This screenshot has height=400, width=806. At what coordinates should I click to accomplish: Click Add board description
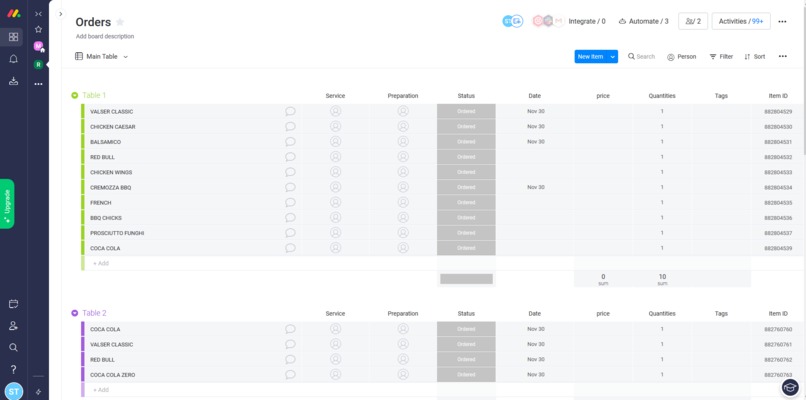pyautogui.click(x=105, y=37)
